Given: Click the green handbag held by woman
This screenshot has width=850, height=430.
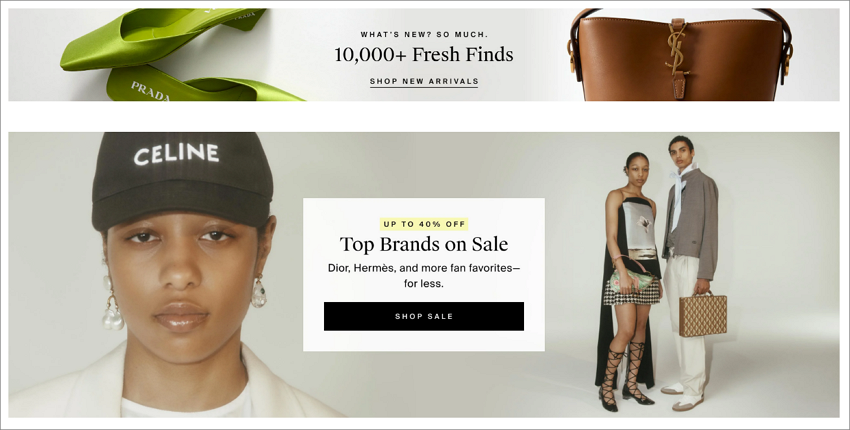Looking at the screenshot, I should (633, 278).
